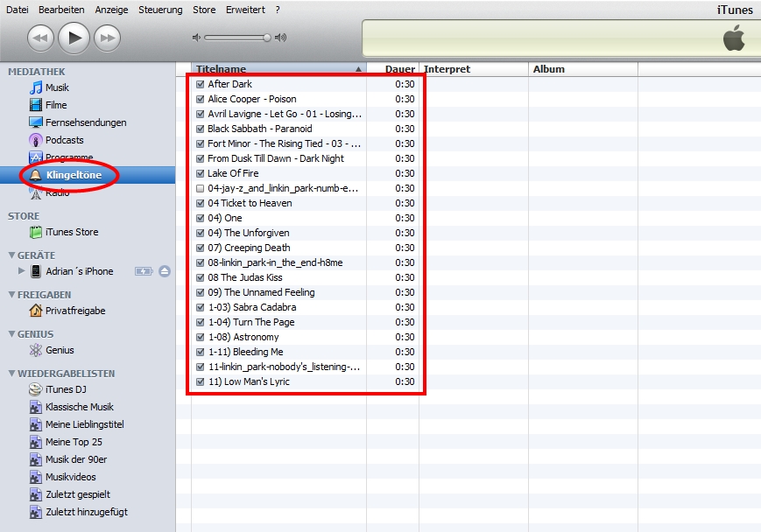This screenshot has width=761, height=532.
Task: Collapse the WIEDERGABELISTEN section triangle
Action: (x=11, y=373)
